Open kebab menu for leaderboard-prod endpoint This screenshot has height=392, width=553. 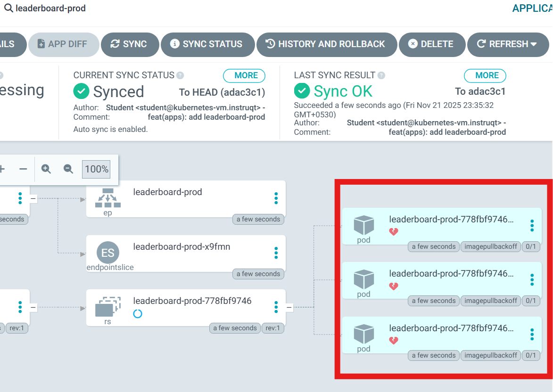click(x=276, y=198)
